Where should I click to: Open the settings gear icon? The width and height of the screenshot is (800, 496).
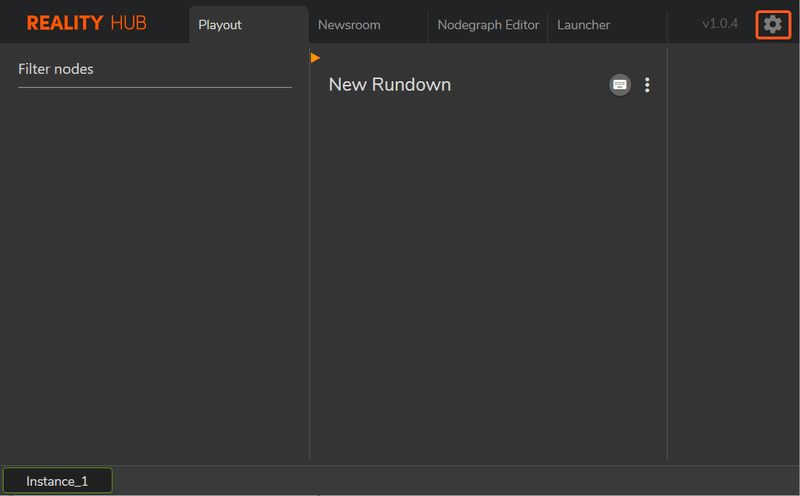point(773,24)
